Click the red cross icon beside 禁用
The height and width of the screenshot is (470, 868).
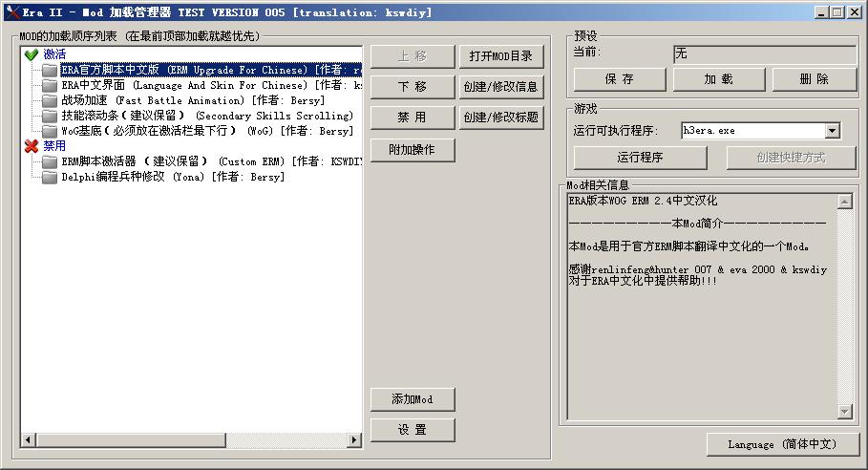tap(32, 146)
